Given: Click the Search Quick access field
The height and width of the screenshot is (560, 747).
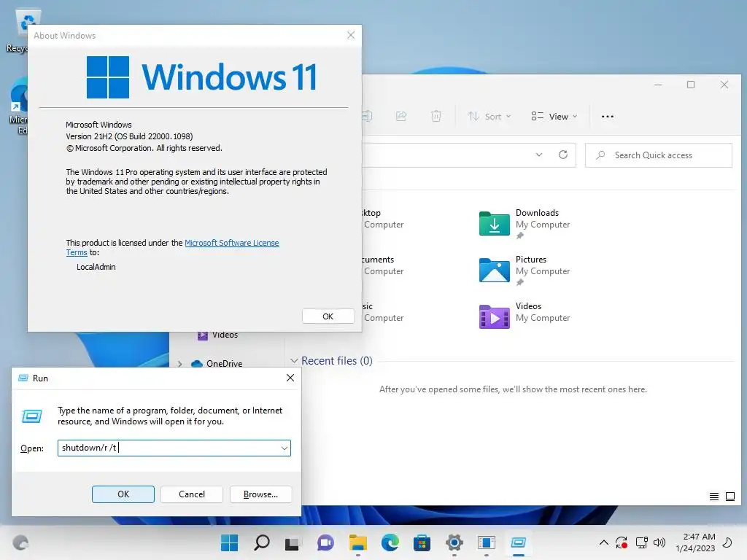Looking at the screenshot, I should pos(659,155).
